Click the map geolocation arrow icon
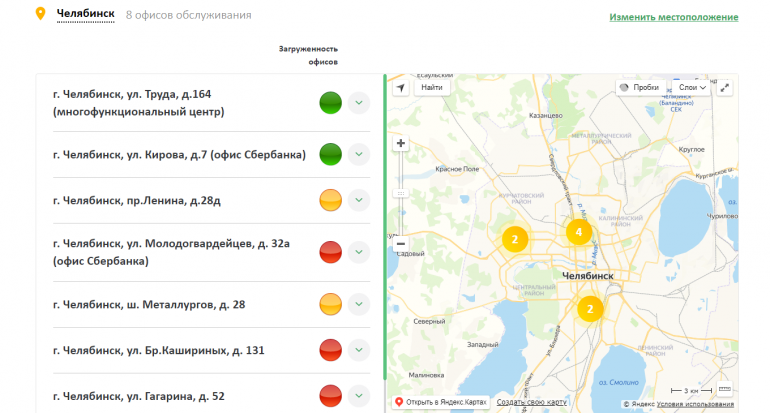 [401, 88]
